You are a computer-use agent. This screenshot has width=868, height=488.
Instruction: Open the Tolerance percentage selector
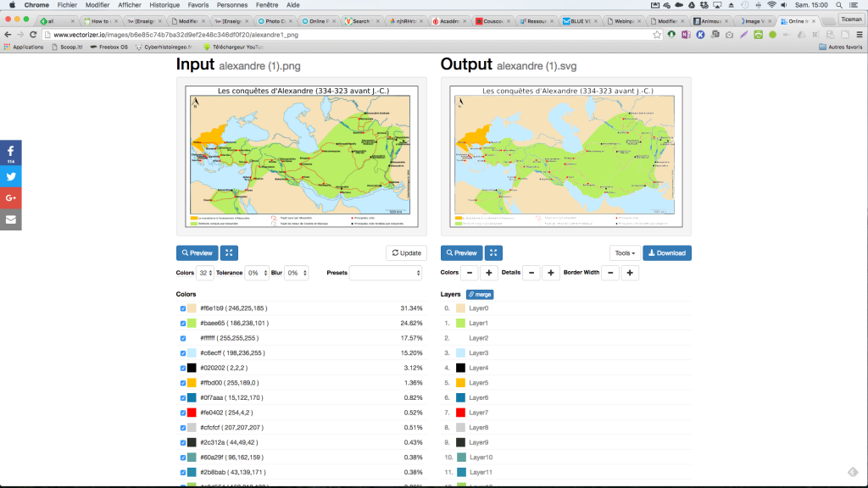coord(253,273)
